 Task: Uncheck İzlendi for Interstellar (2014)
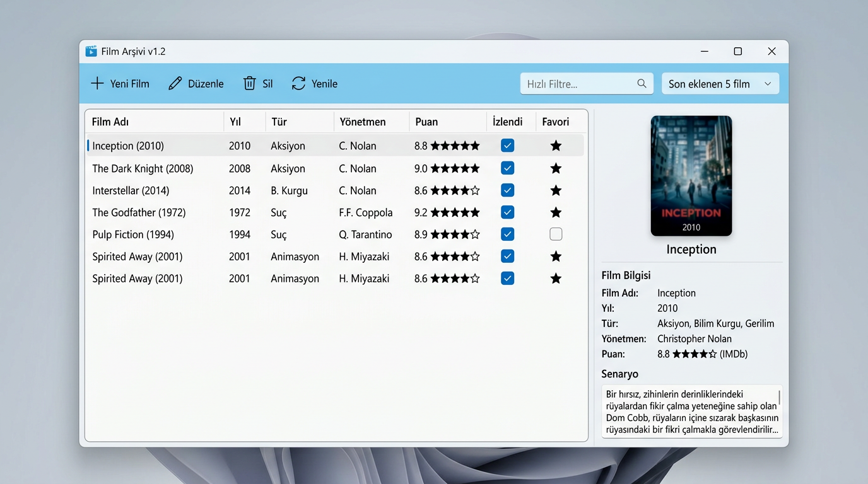coord(507,190)
